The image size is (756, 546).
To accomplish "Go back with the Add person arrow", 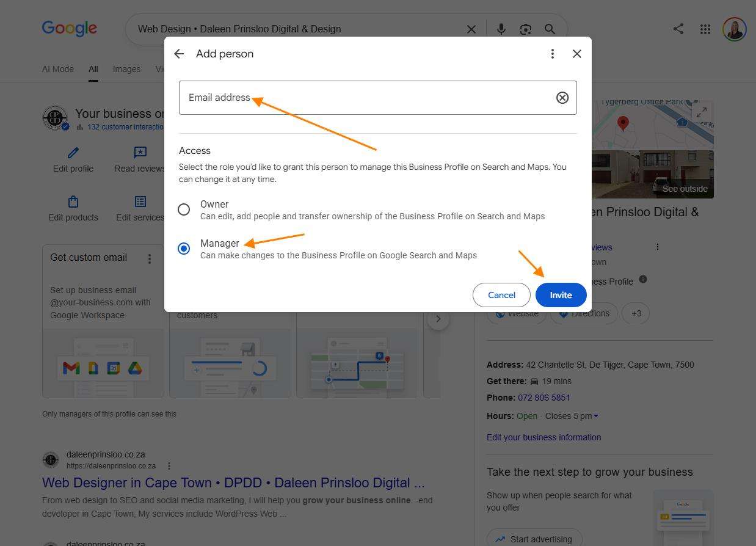I will pyautogui.click(x=179, y=54).
